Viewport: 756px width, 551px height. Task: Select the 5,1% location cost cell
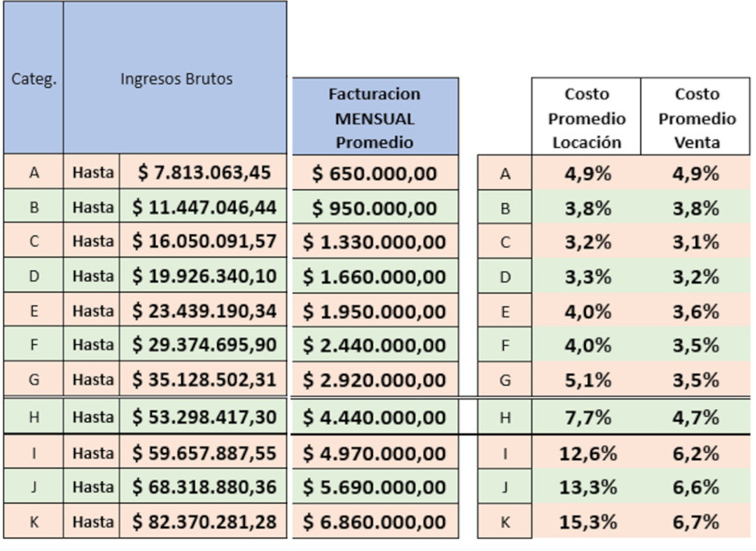[x=588, y=380]
